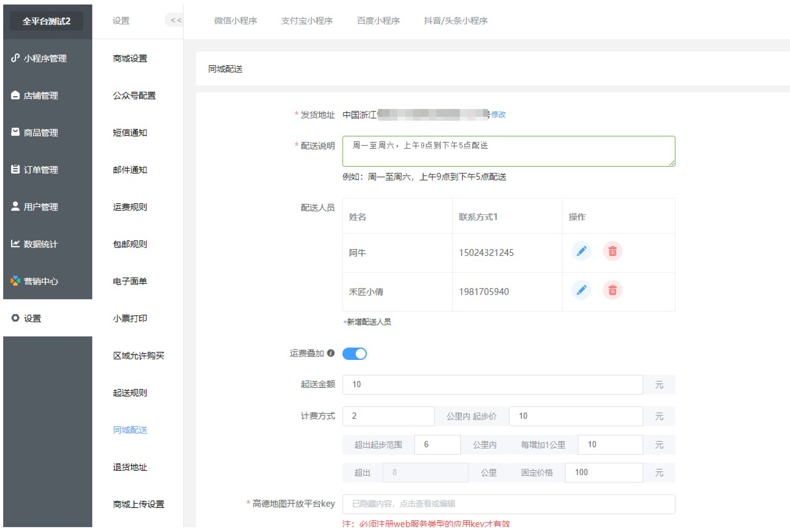Click the 订单管理 clipboard icon
The height and width of the screenshot is (532, 790).
click(15, 169)
